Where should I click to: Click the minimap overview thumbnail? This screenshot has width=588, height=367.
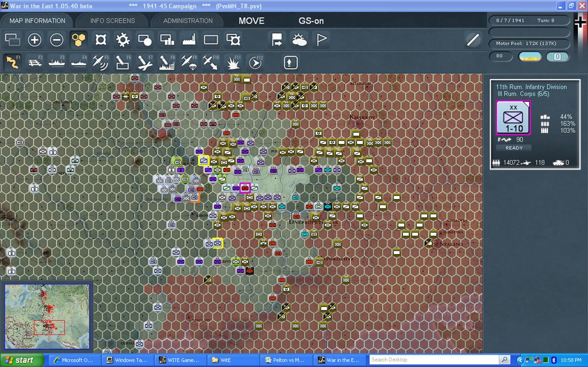pos(47,317)
